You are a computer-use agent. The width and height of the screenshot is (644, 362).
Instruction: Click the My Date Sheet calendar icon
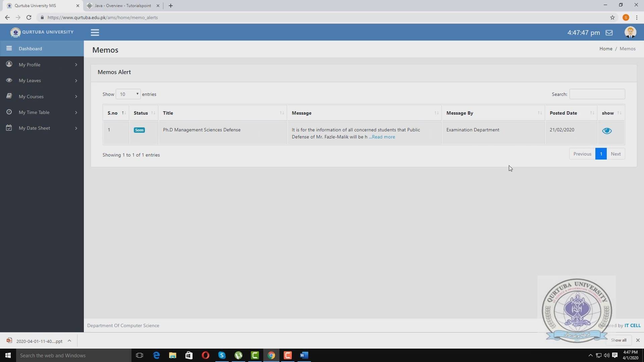coord(9,128)
